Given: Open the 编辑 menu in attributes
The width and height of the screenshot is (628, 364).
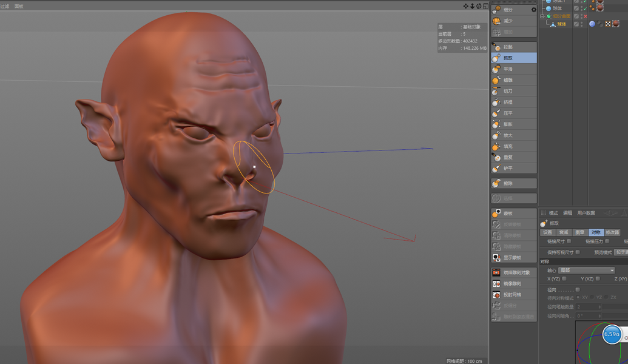Looking at the screenshot, I should 567,213.
